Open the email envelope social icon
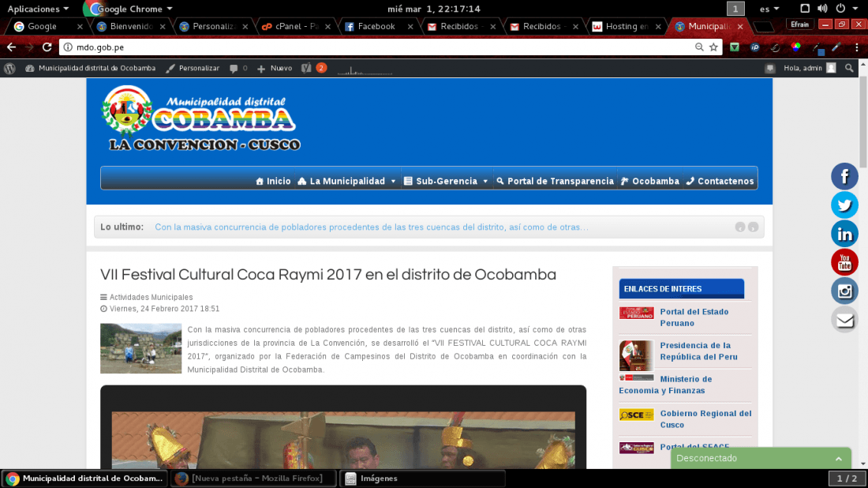This screenshot has width=868, height=488. [x=844, y=320]
